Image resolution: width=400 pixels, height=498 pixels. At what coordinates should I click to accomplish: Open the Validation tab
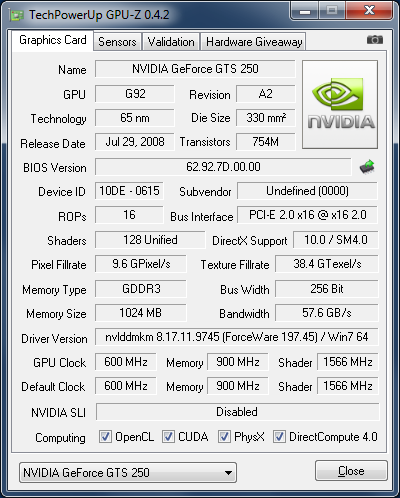(171, 42)
